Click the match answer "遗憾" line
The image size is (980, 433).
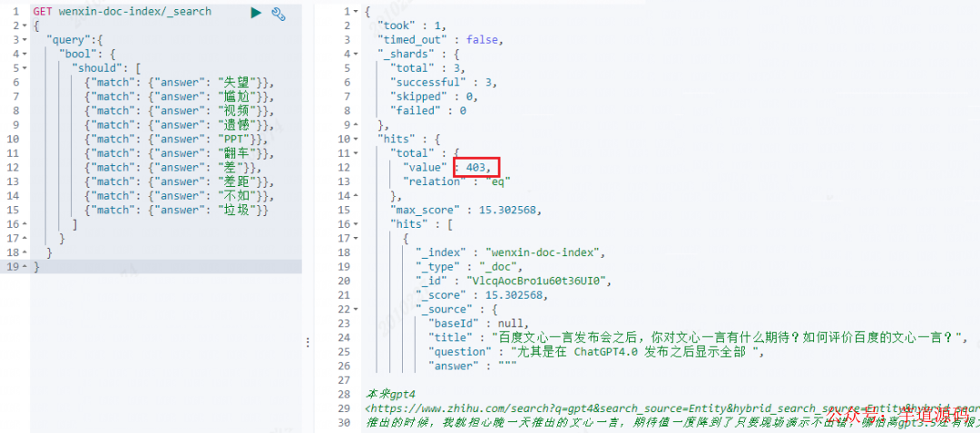(180, 125)
